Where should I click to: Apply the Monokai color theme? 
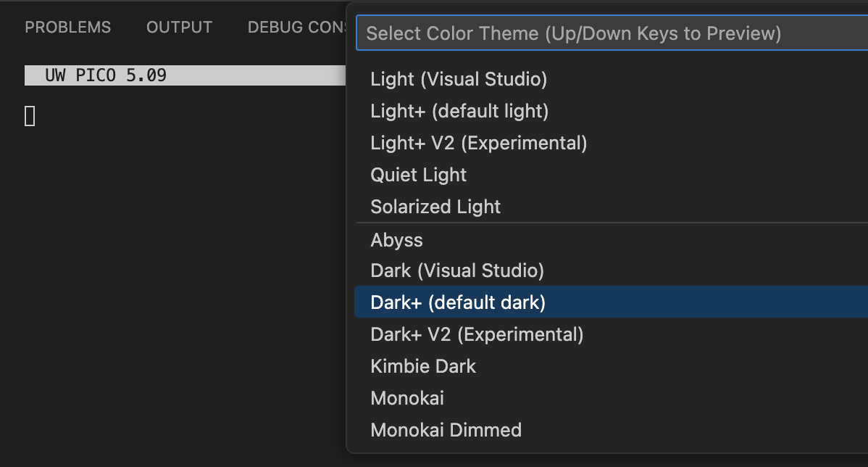(406, 398)
